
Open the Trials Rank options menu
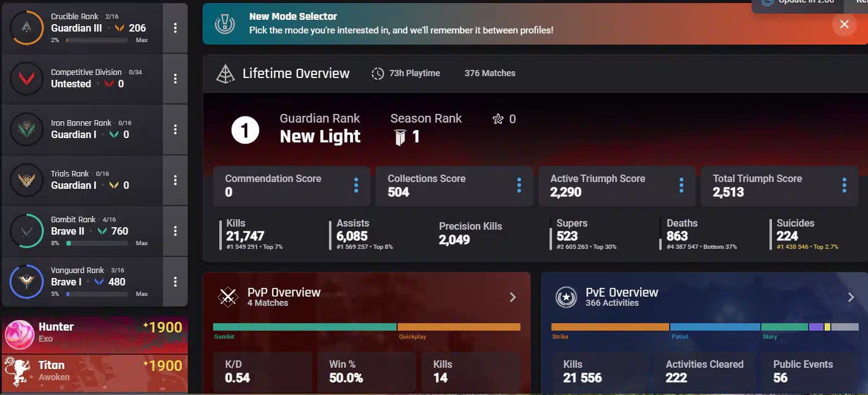tap(175, 180)
